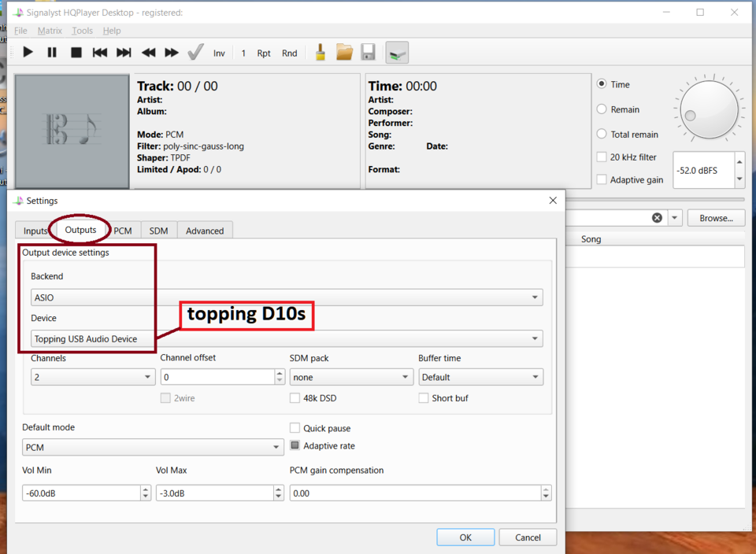Click the Vol Max value field

(215, 493)
